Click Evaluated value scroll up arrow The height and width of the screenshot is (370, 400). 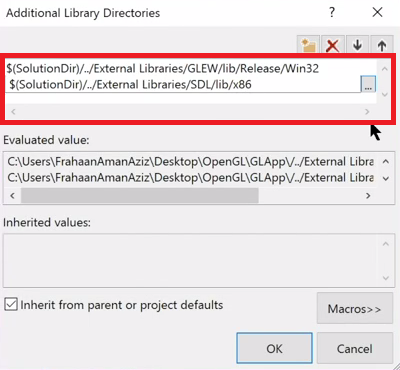point(386,162)
